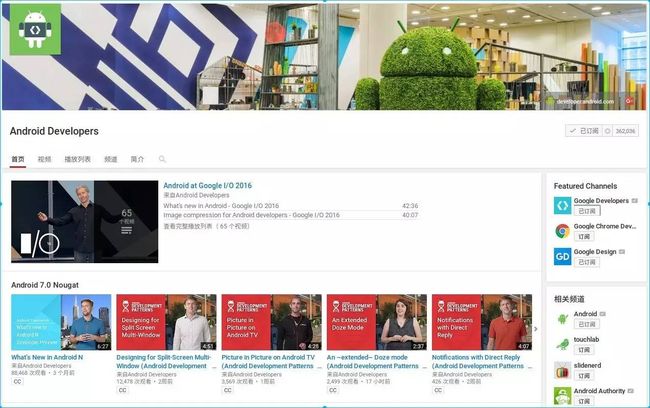Click the 362,036 subscriber count
This screenshot has width=650, height=408.
[625, 131]
